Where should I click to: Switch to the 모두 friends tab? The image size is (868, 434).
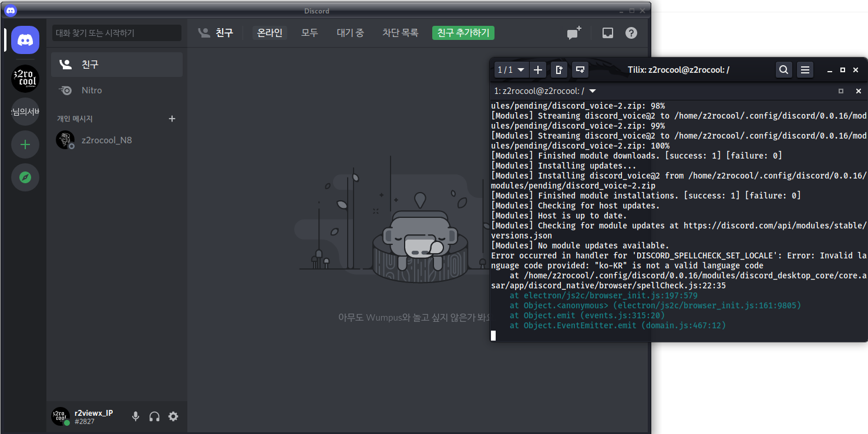(x=309, y=33)
